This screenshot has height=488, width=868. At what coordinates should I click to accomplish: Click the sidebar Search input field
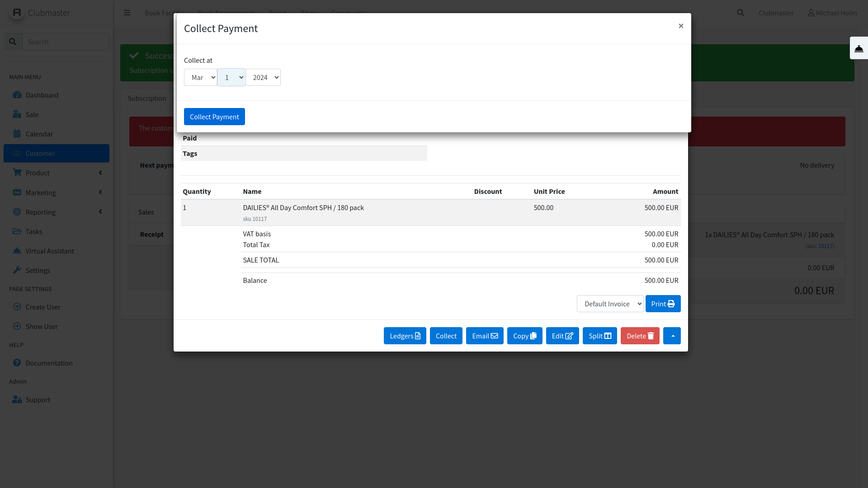pos(66,42)
